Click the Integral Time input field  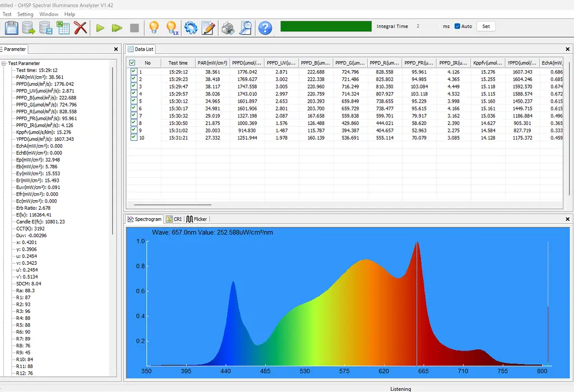(x=426, y=26)
